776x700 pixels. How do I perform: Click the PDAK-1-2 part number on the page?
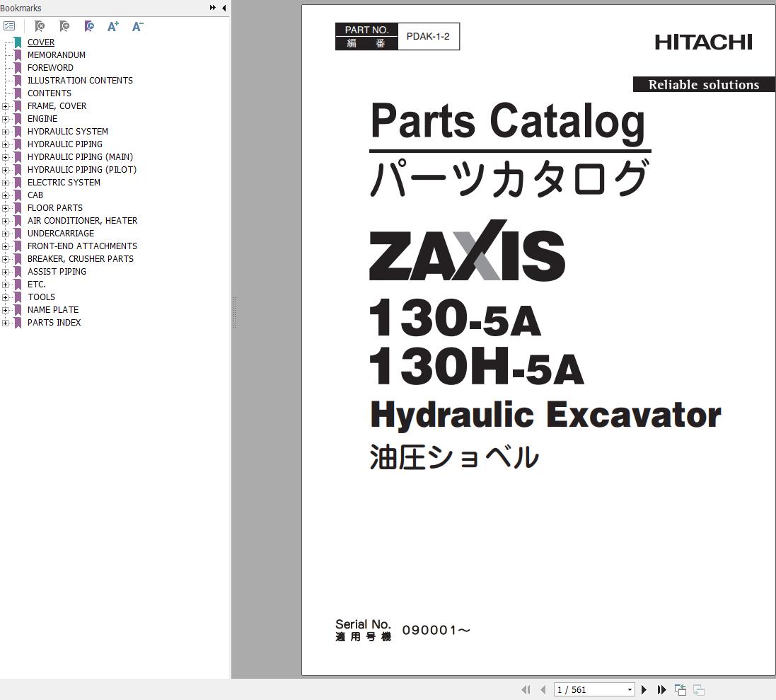tap(428, 36)
